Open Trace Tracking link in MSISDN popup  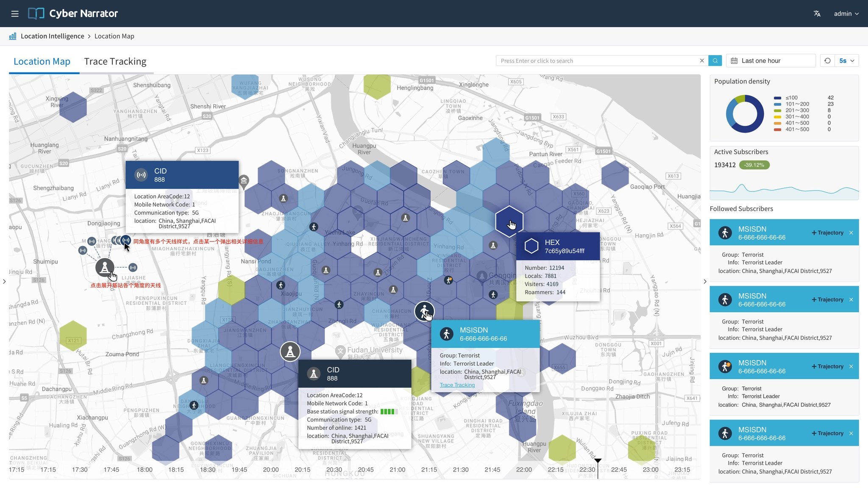tap(457, 385)
